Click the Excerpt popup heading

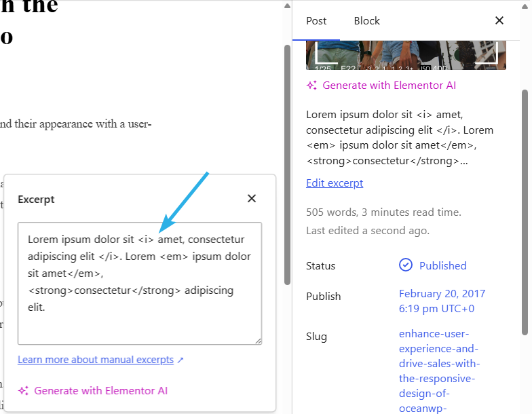[36, 200]
